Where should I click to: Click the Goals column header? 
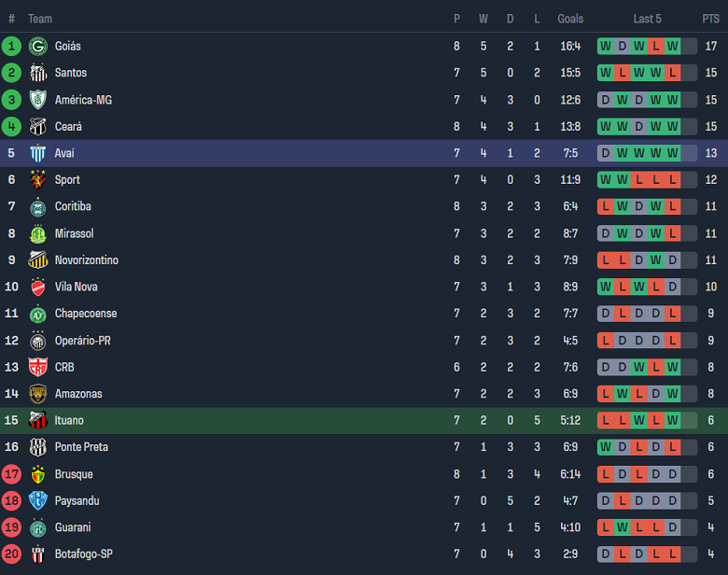click(570, 19)
